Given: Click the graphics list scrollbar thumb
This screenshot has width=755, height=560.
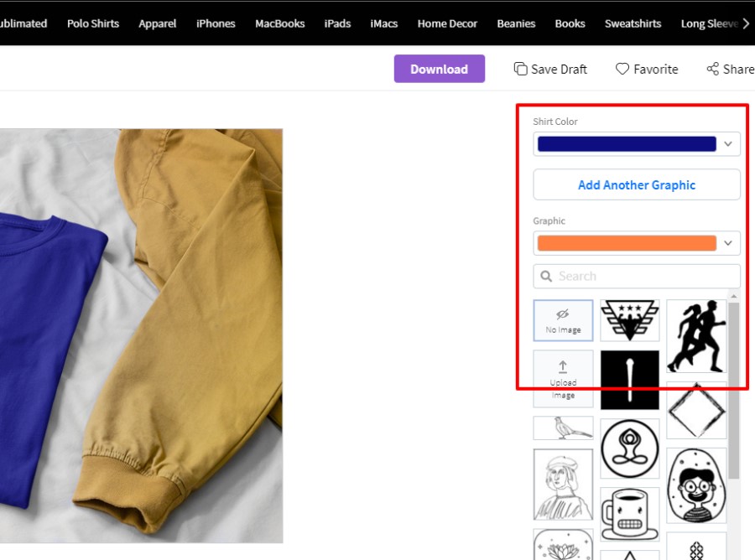Looking at the screenshot, I should point(733,390).
